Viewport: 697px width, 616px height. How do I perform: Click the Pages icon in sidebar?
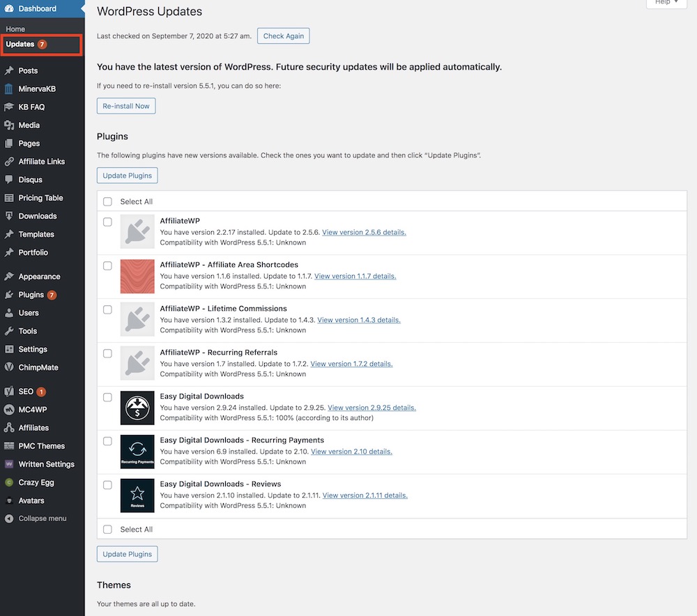tap(9, 144)
